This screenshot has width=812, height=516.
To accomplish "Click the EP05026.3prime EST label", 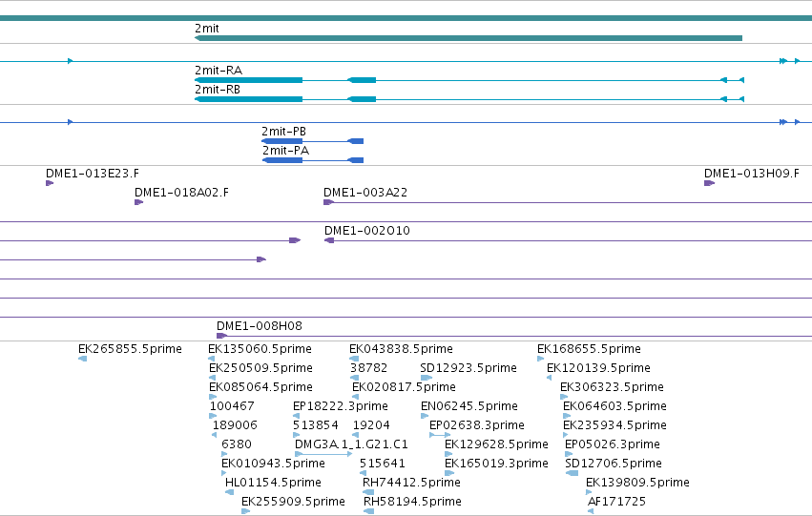I will [x=613, y=444].
